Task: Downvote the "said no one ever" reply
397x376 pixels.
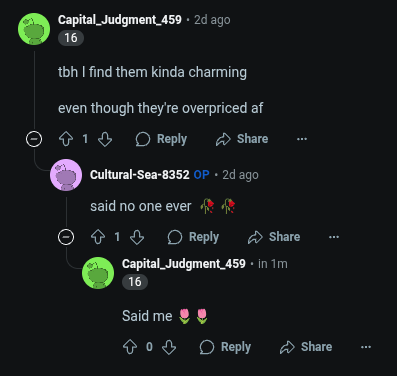Action: coord(137,237)
